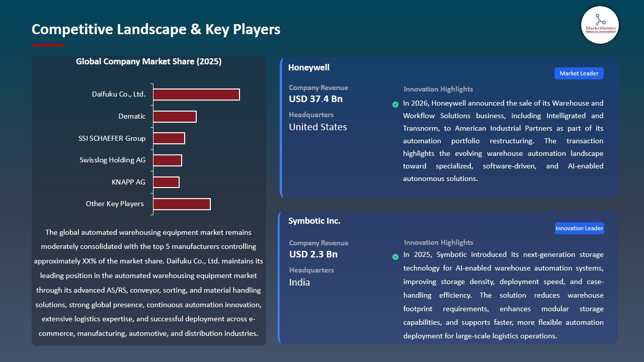Click the green checkmark beside Symbotic highlights

pos(395,257)
